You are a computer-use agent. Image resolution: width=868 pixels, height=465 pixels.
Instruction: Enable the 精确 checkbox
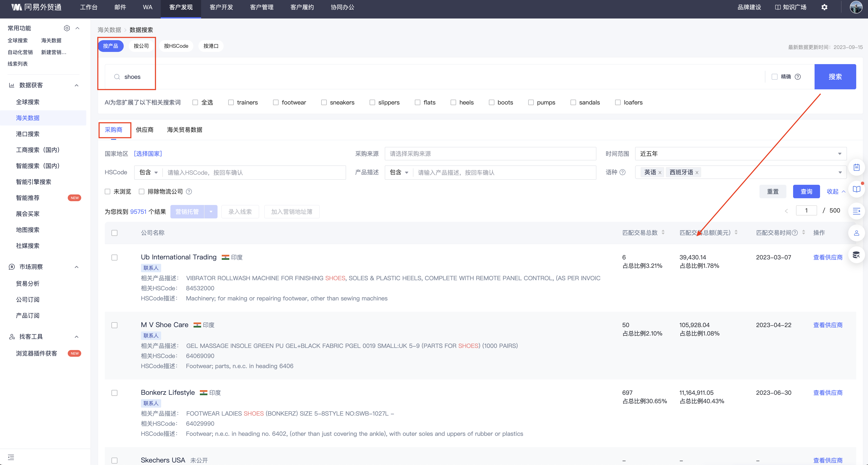point(774,77)
